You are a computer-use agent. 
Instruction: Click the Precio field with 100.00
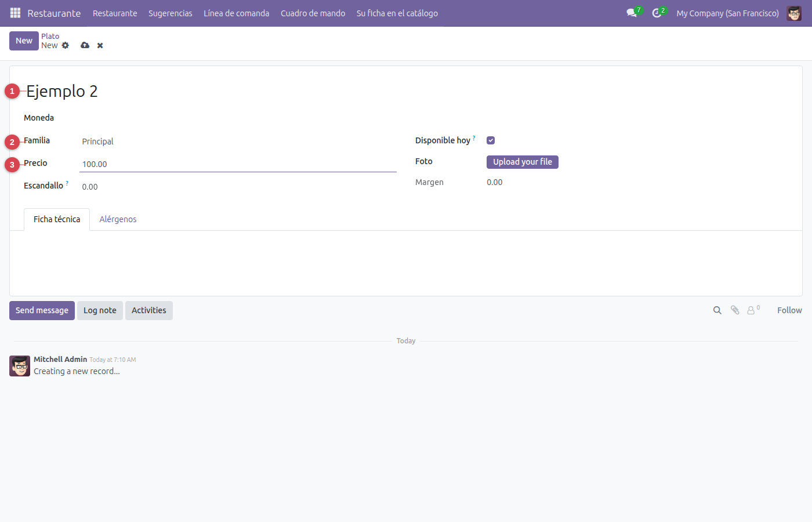coord(238,164)
